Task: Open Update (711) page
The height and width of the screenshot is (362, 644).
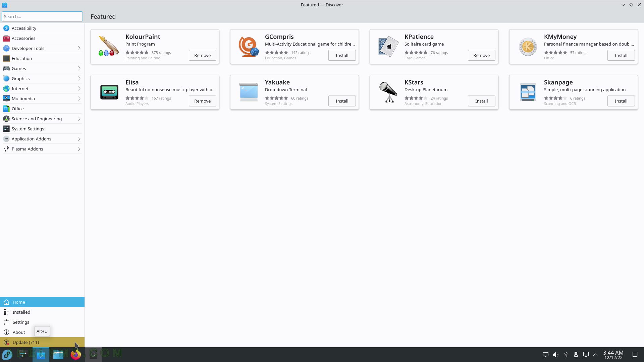Action: tap(42, 342)
